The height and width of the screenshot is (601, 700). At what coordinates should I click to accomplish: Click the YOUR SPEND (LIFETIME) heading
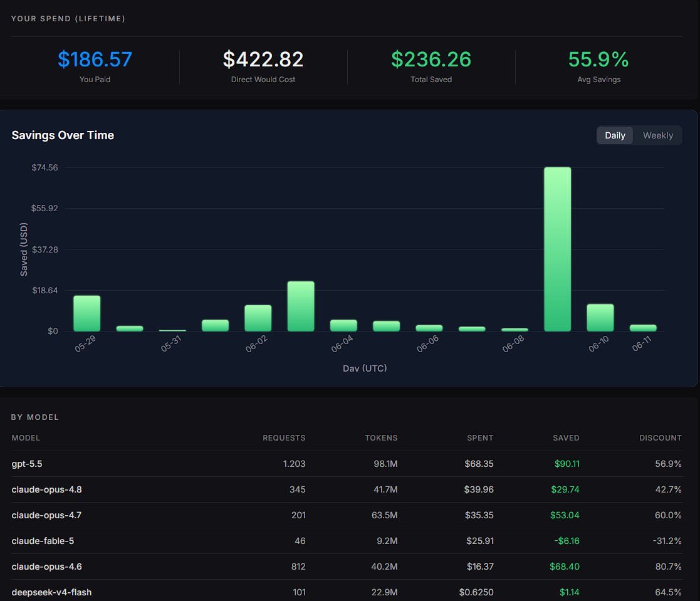68,18
